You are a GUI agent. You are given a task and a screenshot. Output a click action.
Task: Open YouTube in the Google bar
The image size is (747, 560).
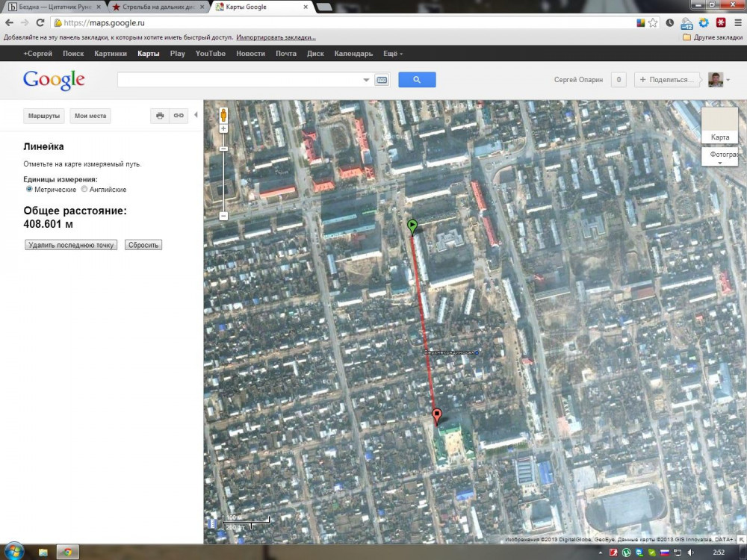210,53
